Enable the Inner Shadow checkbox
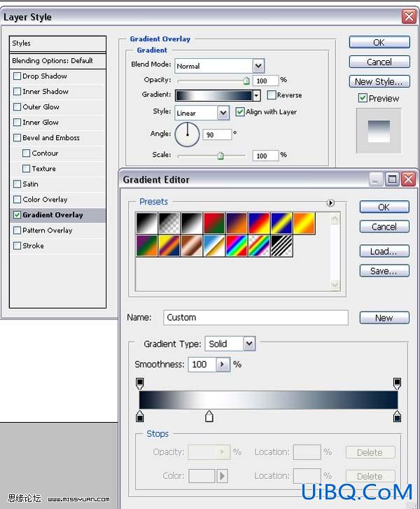 tap(17, 92)
